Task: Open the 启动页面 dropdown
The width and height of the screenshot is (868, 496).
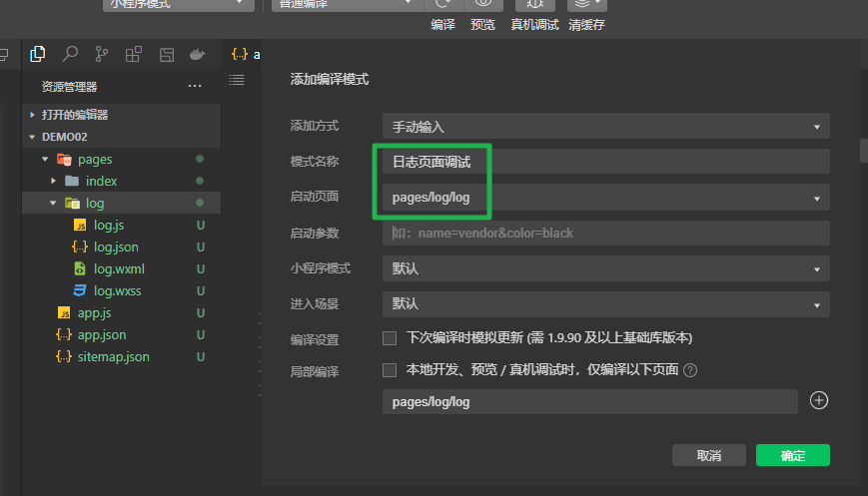Action: pyautogui.click(x=605, y=198)
